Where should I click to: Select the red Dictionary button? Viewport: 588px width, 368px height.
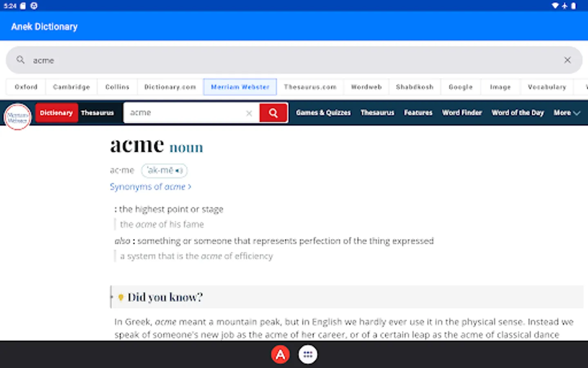coord(56,113)
